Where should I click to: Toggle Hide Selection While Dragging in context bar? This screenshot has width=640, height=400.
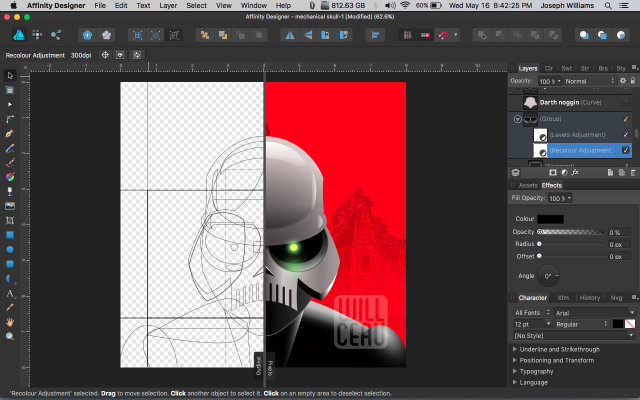point(120,55)
